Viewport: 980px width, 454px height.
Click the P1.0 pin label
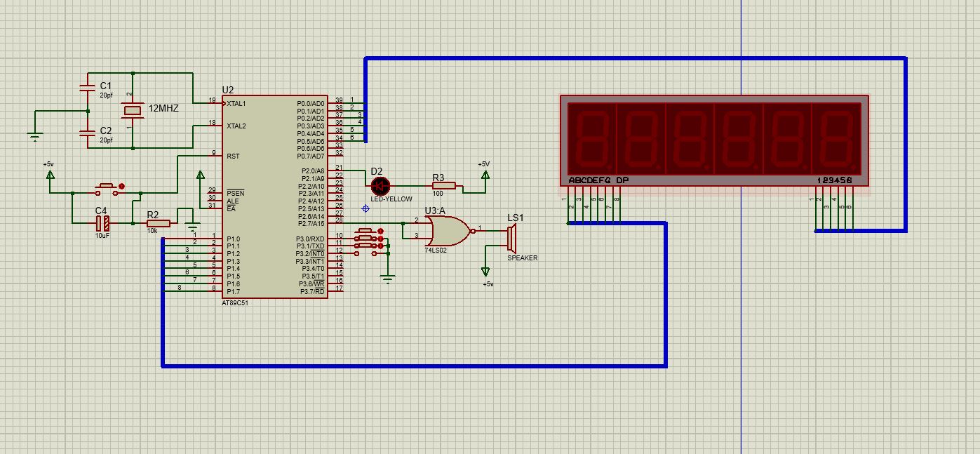[233, 239]
